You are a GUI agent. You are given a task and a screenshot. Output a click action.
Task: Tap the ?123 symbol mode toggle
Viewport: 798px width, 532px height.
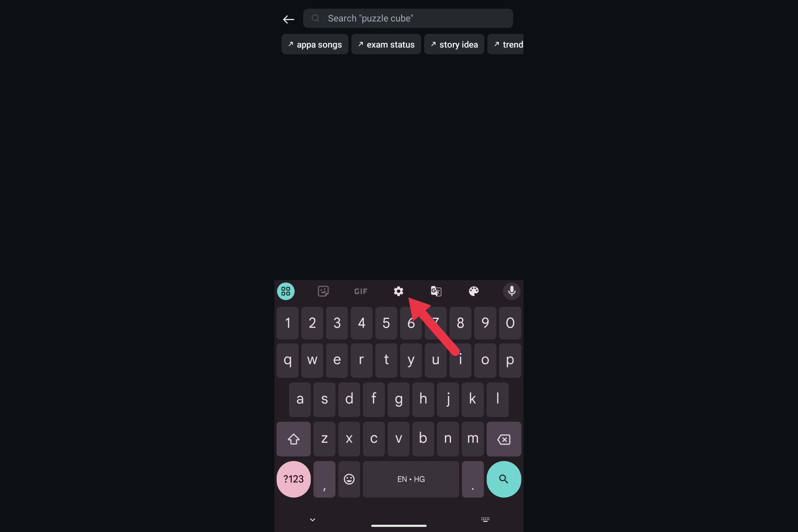[293, 479]
